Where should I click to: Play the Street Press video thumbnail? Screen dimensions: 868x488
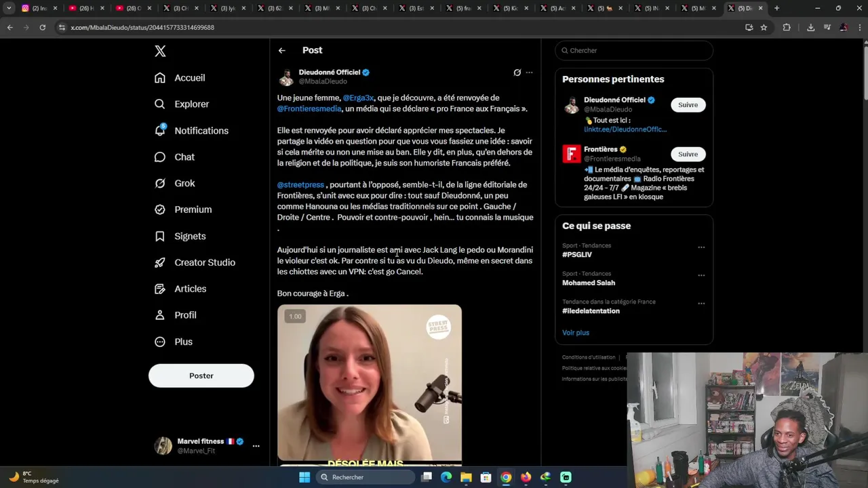pos(370,385)
